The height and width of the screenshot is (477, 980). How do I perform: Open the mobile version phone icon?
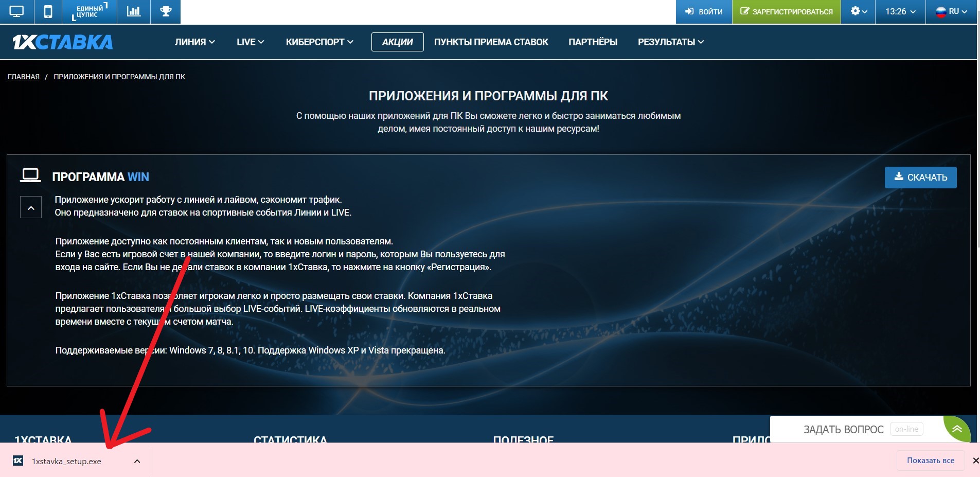[x=48, y=11]
